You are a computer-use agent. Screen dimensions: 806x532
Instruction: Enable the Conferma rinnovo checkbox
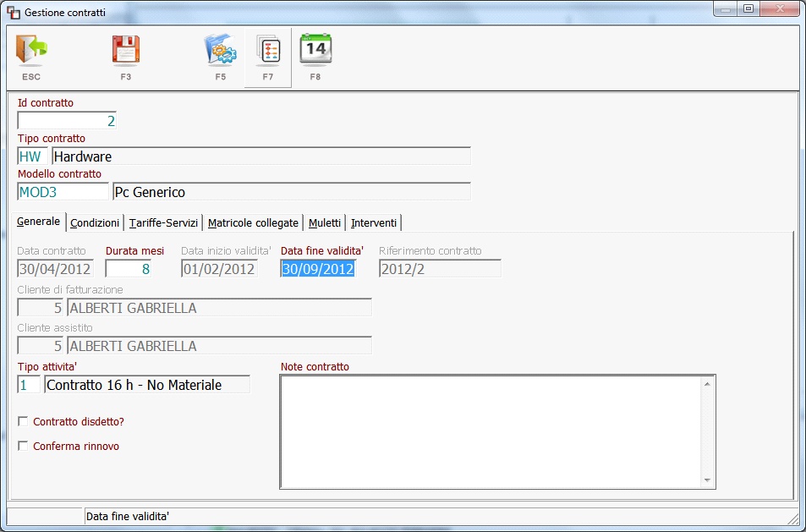pos(23,446)
